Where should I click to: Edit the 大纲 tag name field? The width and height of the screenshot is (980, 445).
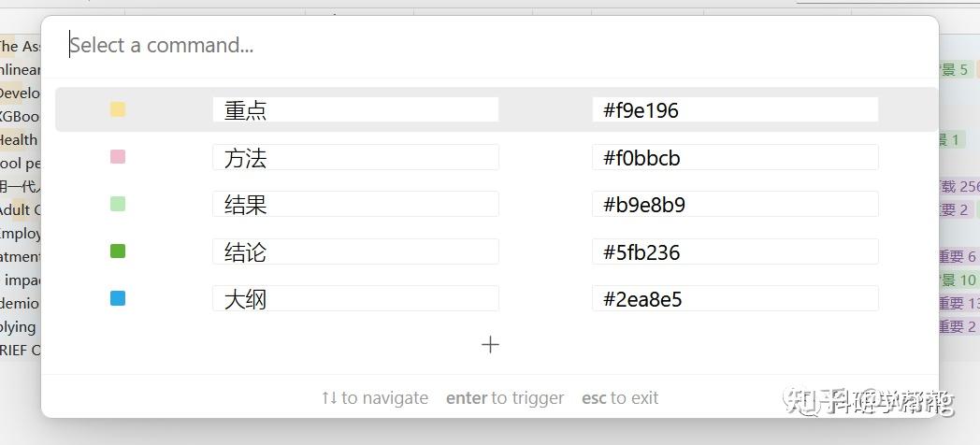pos(355,299)
